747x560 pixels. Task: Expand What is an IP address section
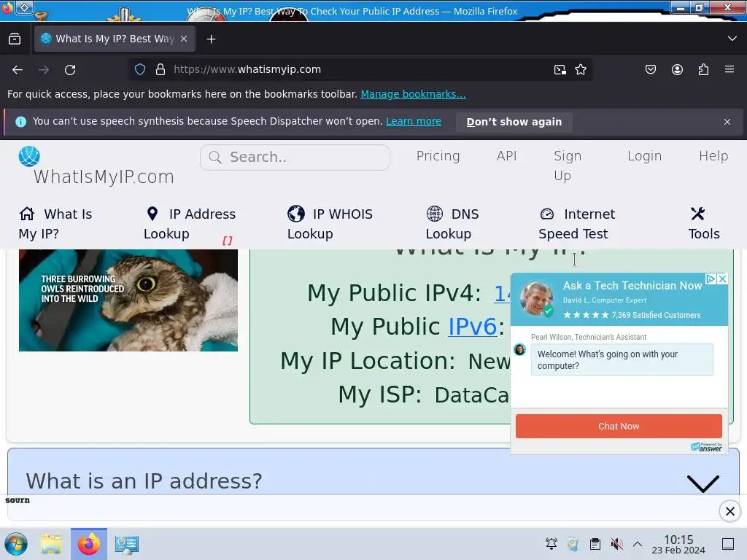pyautogui.click(x=703, y=483)
